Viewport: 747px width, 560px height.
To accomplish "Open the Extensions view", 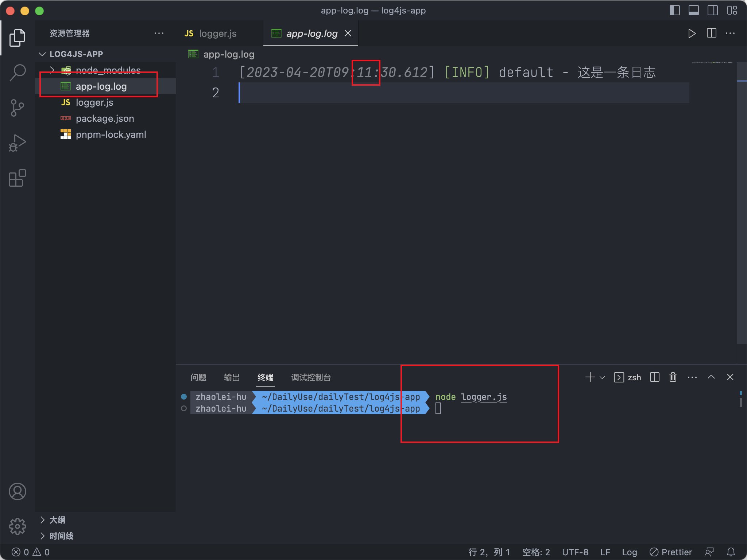I will [x=17, y=178].
